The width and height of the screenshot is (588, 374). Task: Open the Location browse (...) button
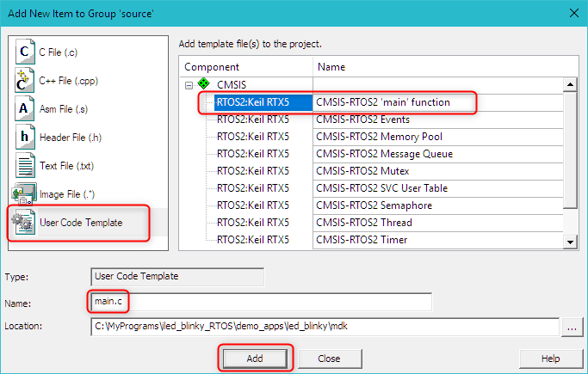click(572, 328)
